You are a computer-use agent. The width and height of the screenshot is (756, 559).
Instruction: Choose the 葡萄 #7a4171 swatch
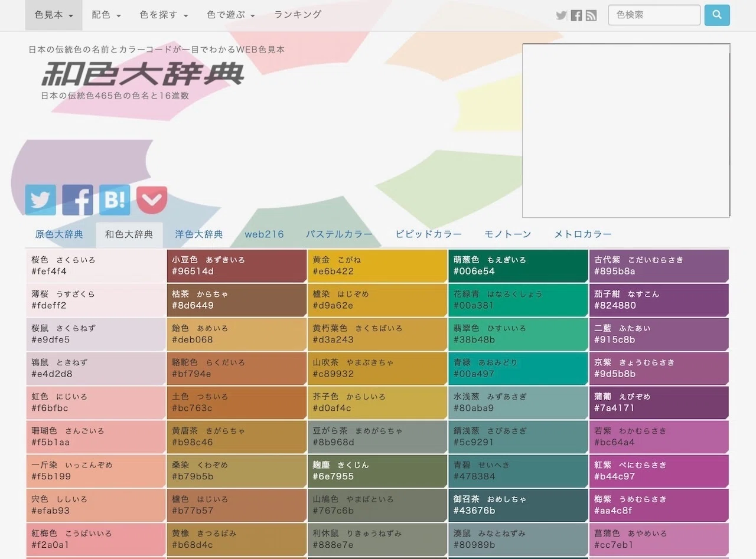click(x=659, y=403)
